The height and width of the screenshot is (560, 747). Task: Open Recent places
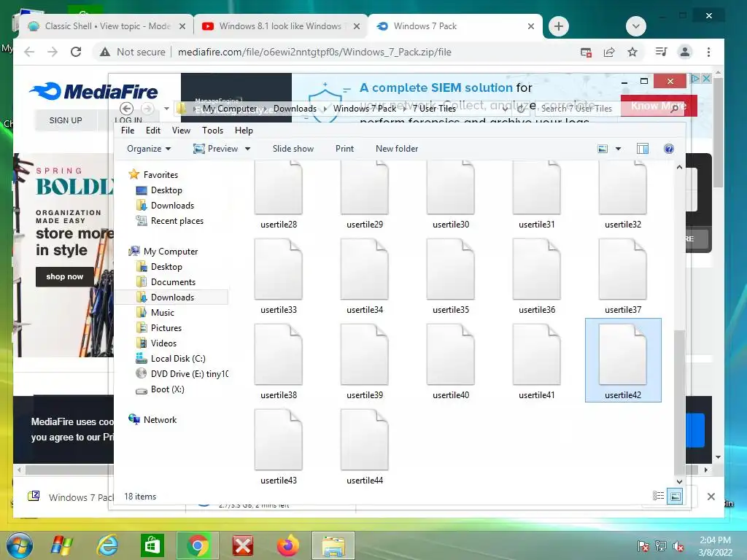tap(177, 221)
